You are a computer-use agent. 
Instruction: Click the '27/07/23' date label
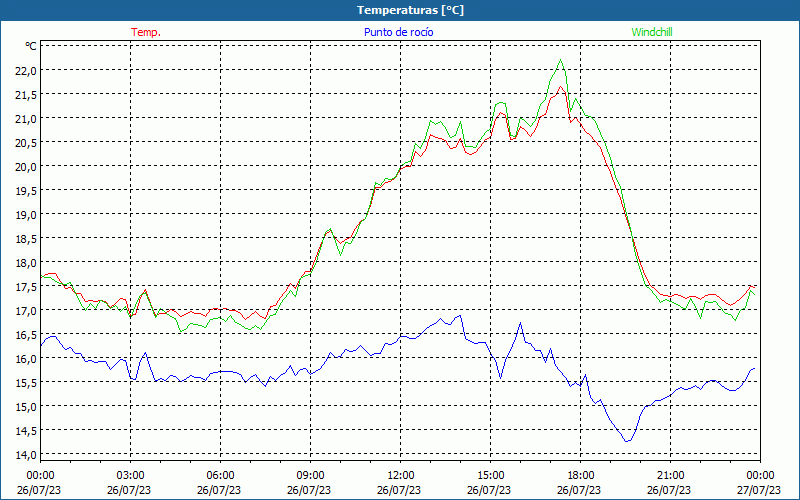tap(759, 490)
